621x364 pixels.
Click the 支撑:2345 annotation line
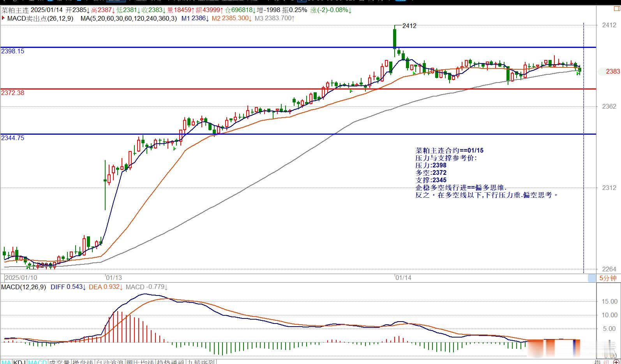pyautogui.click(x=431, y=180)
